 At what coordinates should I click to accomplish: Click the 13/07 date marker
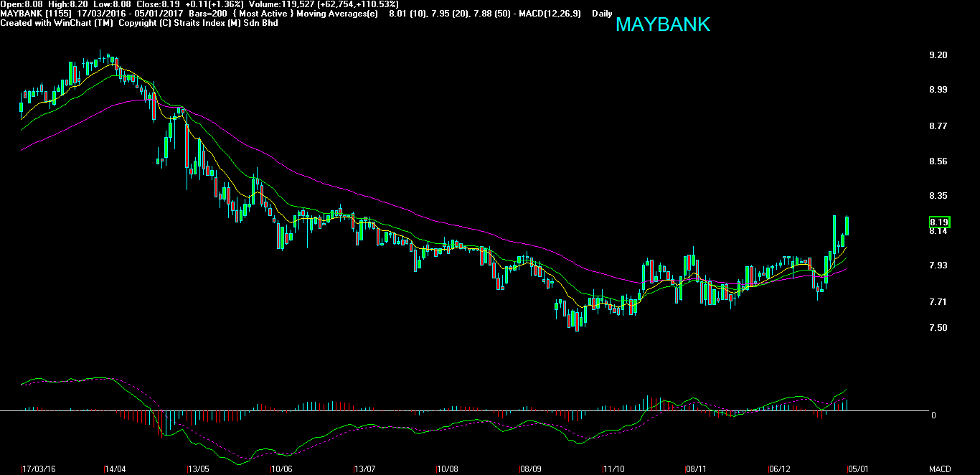tap(365, 469)
